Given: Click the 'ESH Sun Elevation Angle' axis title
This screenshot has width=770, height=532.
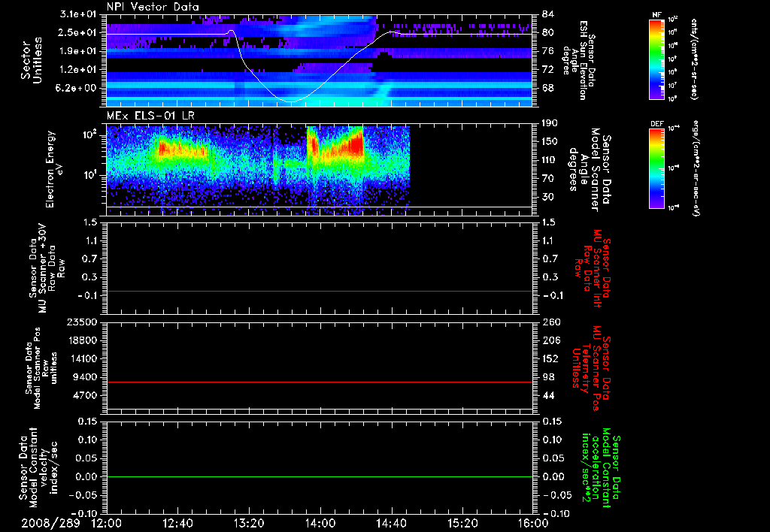Looking at the screenshot, I should (x=578, y=60).
